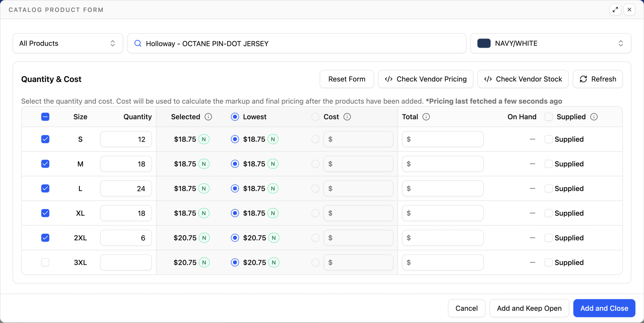Open the NAVY/WHITE color dropdown
The height and width of the screenshot is (323, 644).
click(x=551, y=43)
